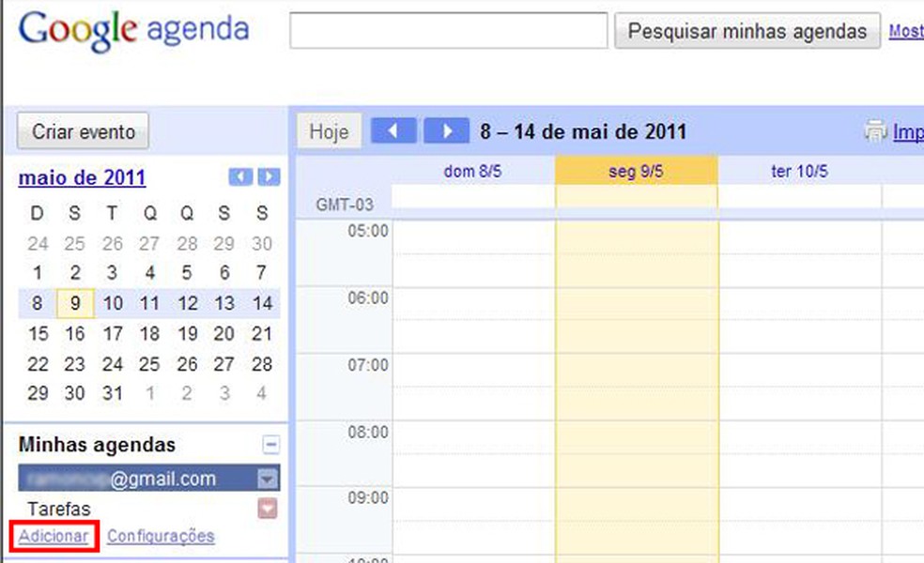This screenshot has height=563, width=924.
Task: Open the Tarefas calendar options dropdown
Action: [x=267, y=509]
